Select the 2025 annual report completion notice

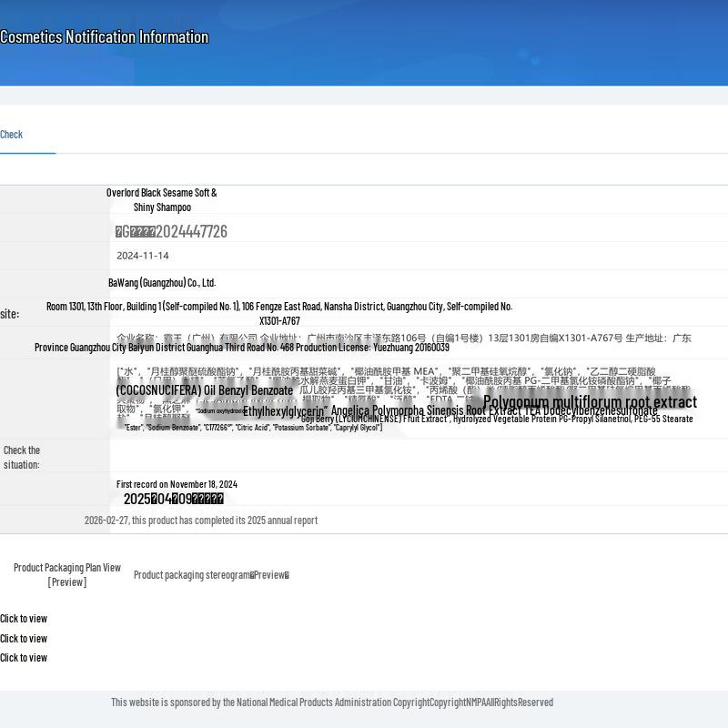click(x=201, y=520)
